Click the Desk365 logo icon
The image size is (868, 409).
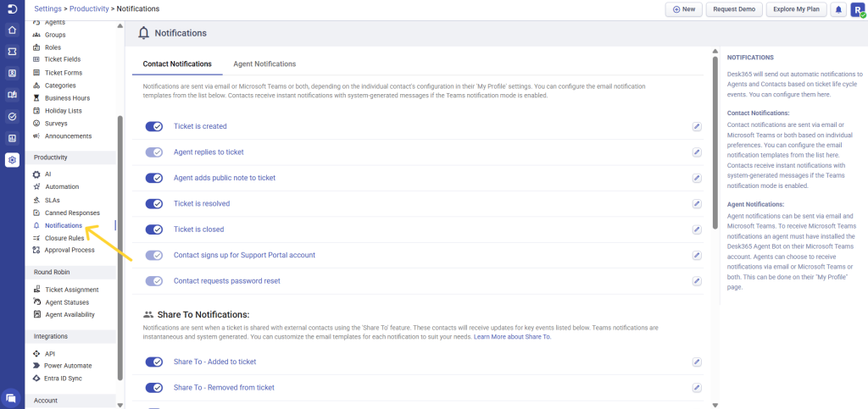click(x=12, y=8)
